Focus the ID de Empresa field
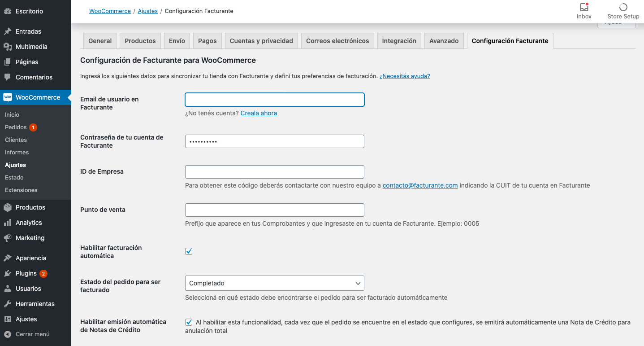 click(x=275, y=172)
